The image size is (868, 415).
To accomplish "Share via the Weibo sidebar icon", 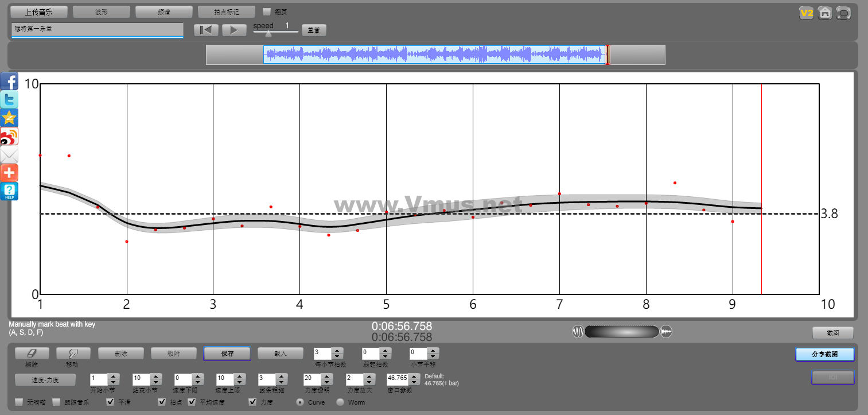I will point(9,136).
